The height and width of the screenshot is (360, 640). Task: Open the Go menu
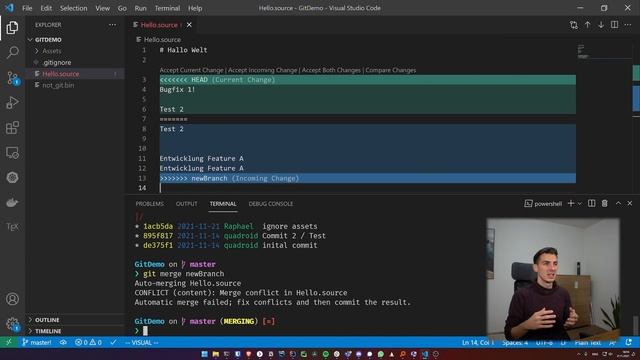coord(122,8)
